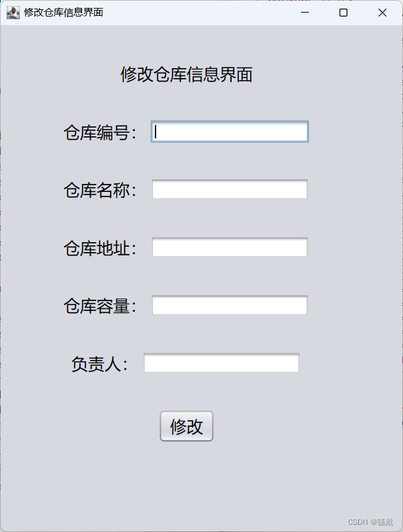This screenshot has height=532, width=403.
Task: Click the application icon in the title bar
Action: (x=13, y=13)
